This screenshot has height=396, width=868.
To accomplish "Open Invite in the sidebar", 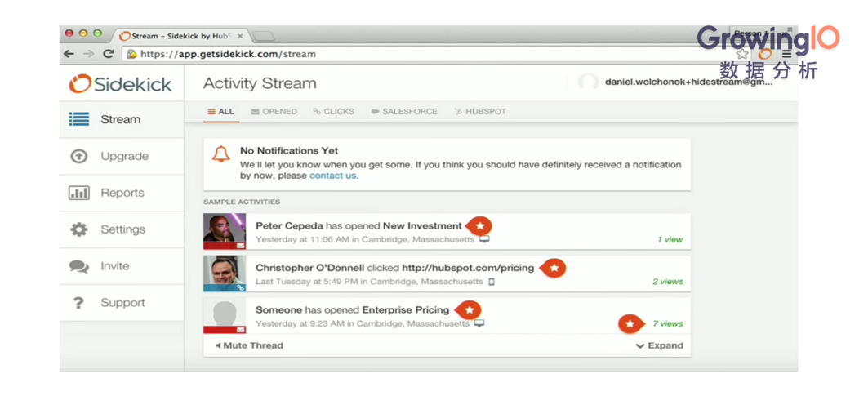I will click(122, 266).
